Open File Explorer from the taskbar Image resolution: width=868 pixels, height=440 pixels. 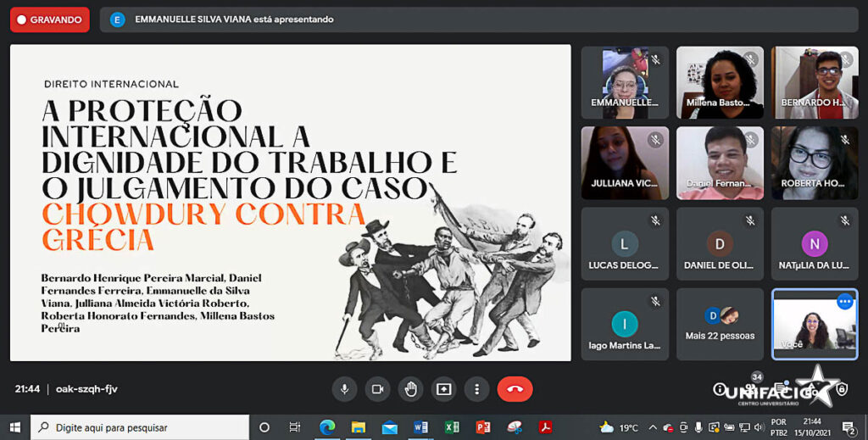coord(359,427)
